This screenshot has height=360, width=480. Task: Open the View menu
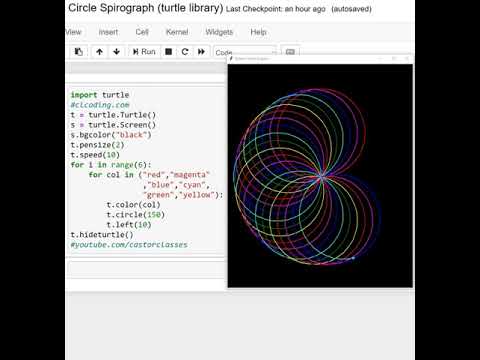click(x=73, y=32)
